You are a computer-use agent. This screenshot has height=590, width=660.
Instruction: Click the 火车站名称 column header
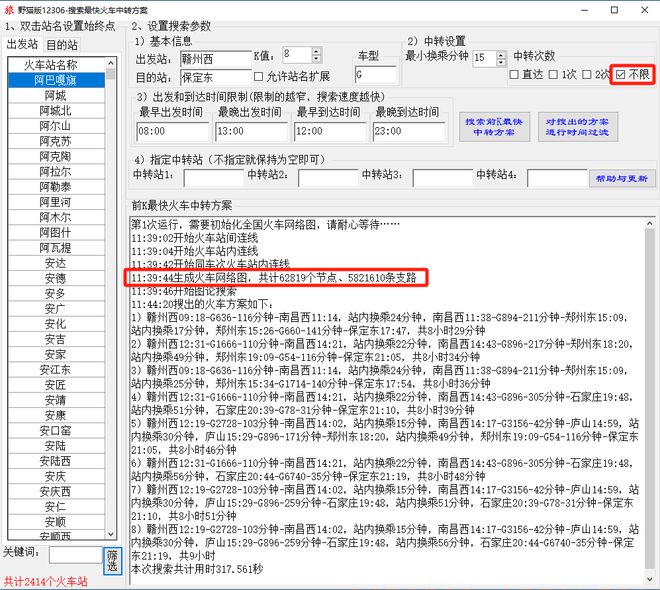click(56, 65)
